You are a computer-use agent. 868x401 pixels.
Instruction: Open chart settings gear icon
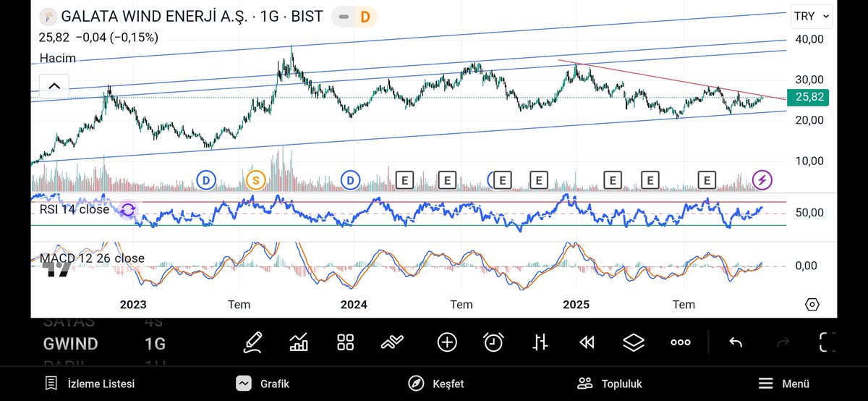(812, 304)
